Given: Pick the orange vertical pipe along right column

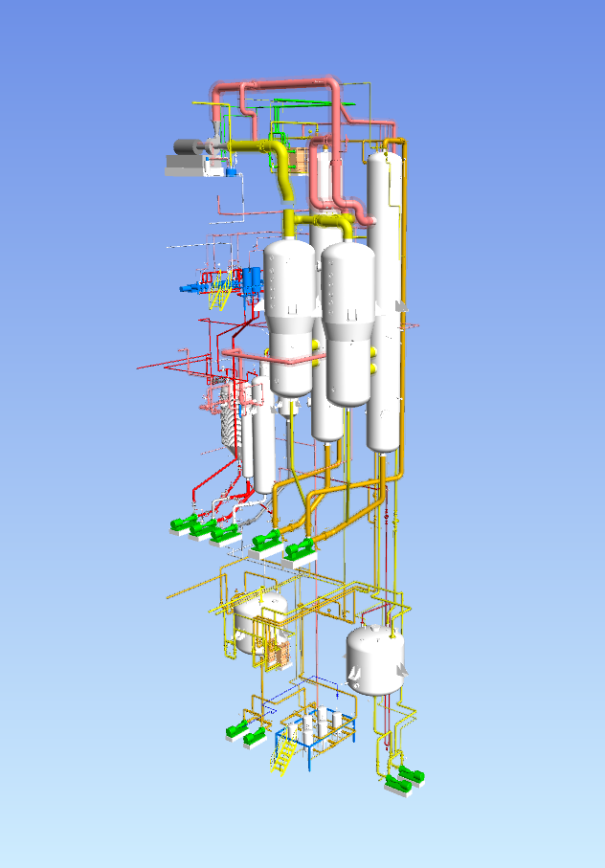Looking at the screenshot, I should pyautogui.click(x=402, y=307).
